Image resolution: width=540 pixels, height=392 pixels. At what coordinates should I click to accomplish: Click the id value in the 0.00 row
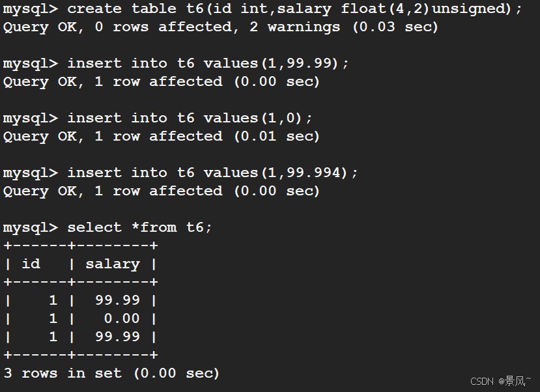[x=53, y=318]
